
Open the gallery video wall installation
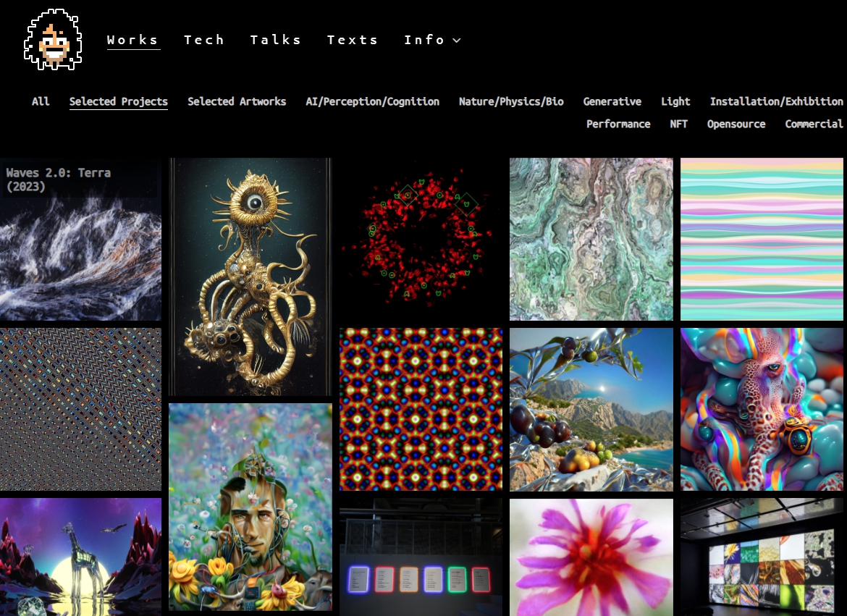tap(762, 557)
